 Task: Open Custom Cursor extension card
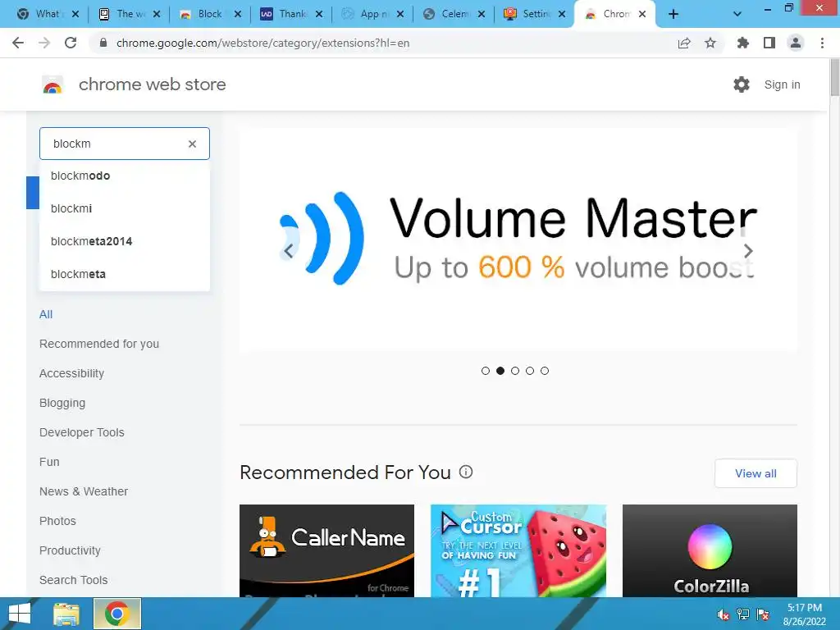(x=518, y=550)
